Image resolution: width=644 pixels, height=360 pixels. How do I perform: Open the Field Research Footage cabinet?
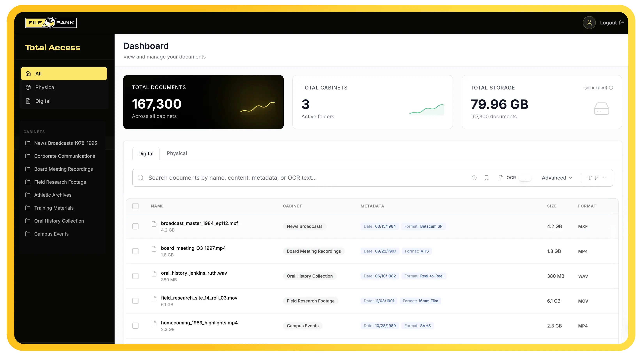tap(60, 182)
